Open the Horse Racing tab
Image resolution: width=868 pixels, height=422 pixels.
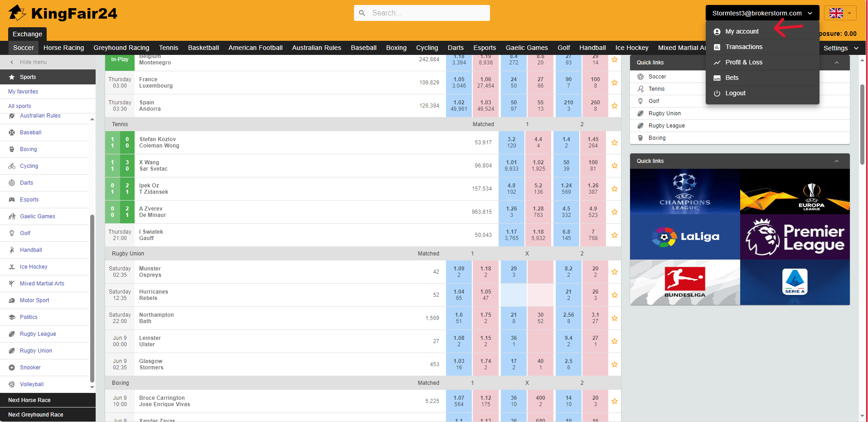64,48
